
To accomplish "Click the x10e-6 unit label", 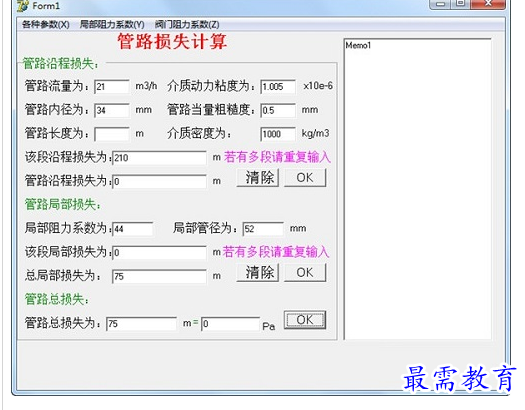I will (318, 86).
